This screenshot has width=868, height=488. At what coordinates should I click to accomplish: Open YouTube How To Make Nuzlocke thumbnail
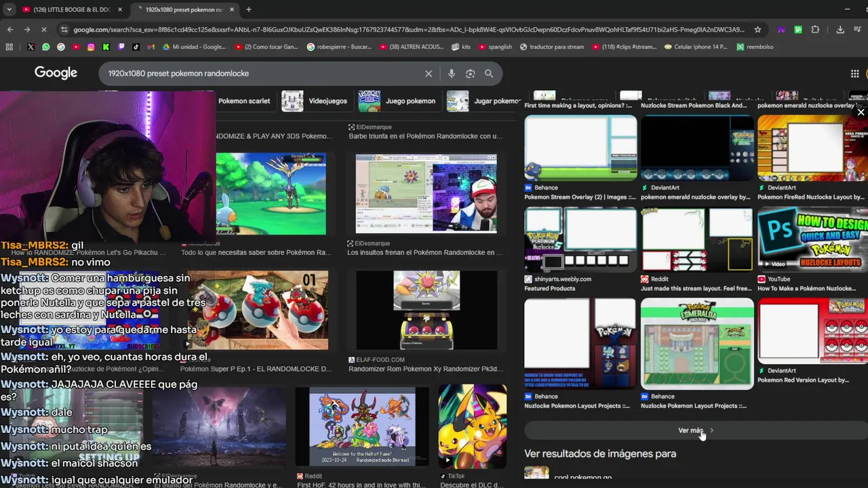click(812, 239)
